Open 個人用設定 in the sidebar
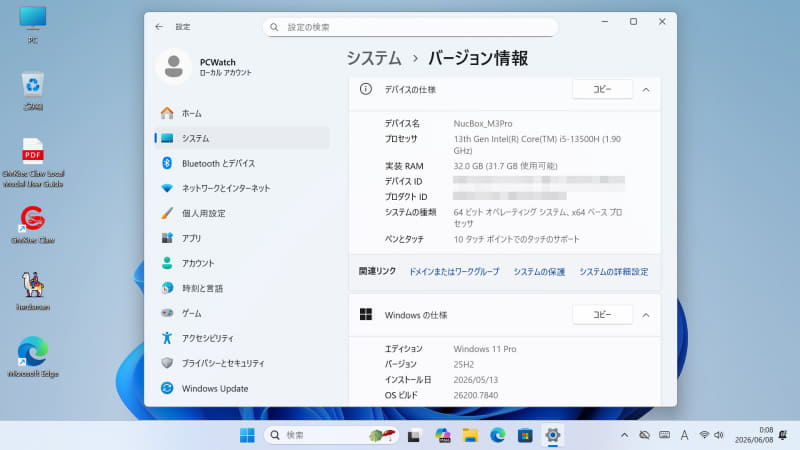The width and height of the screenshot is (800, 450). click(x=242, y=213)
